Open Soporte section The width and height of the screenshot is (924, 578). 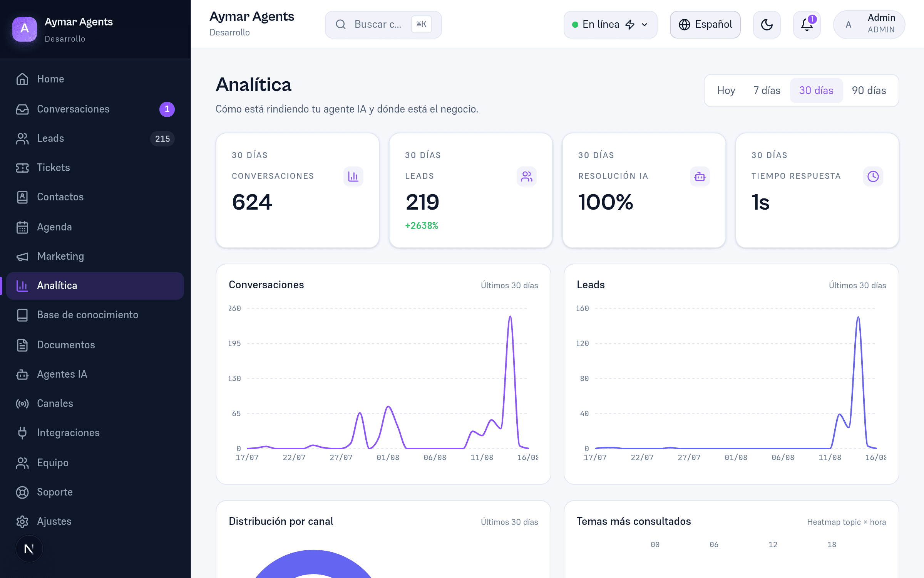pyautogui.click(x=95, y=492)
